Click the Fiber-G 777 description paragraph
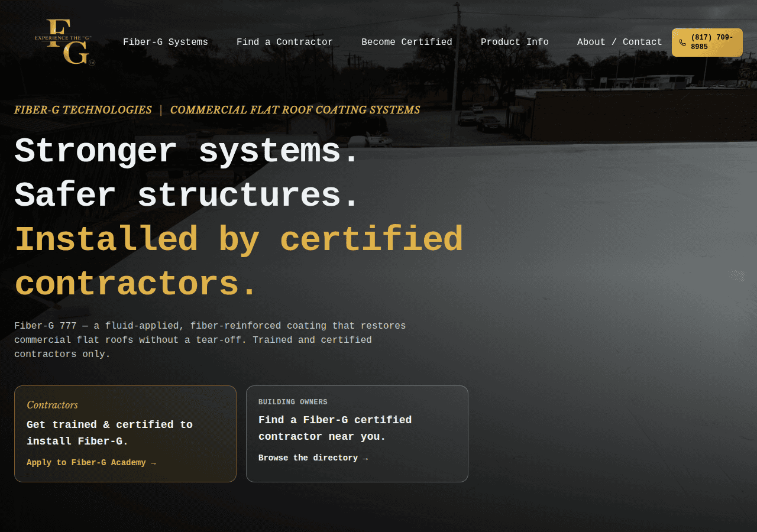Image resolution: width=757 pixels, height=532 pixels. 210,340
